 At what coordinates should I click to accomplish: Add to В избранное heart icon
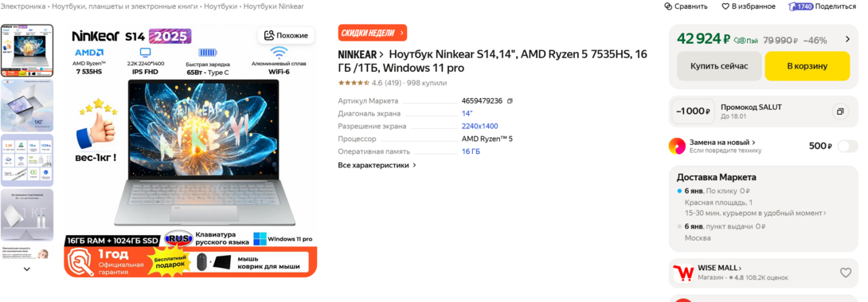point(725,6)
